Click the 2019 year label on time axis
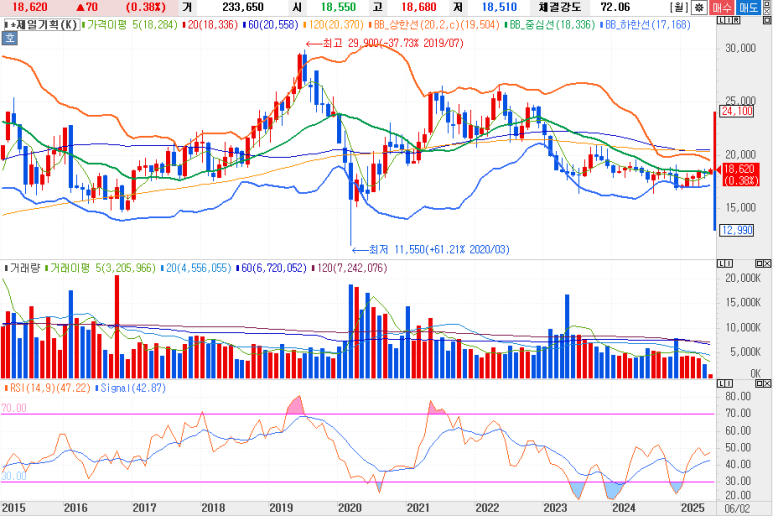The width and height of the screenshot is (773, 516). tap(281, 508)
